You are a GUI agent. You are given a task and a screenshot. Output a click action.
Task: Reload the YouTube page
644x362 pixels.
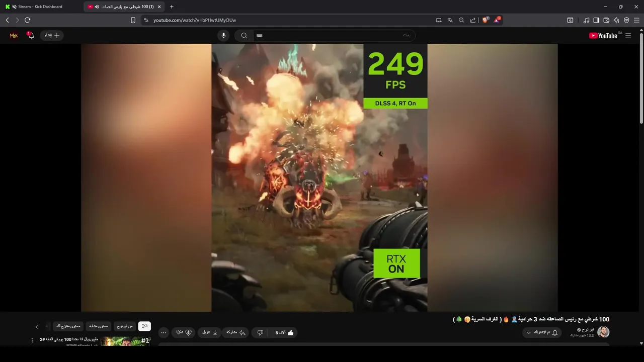[x=27, y=20]
